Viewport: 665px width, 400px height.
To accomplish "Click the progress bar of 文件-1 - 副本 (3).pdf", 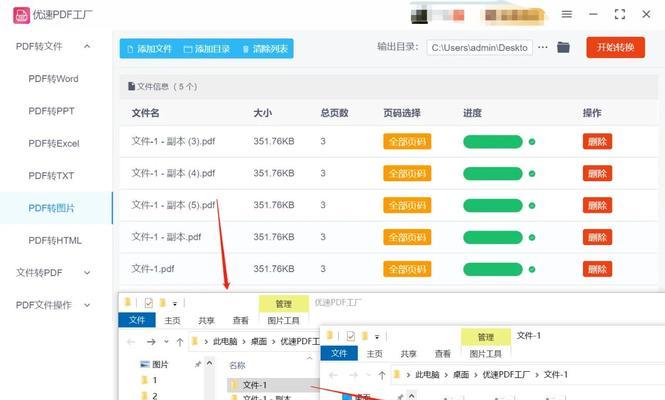I will pyautogui.click(x=493, y=142).
